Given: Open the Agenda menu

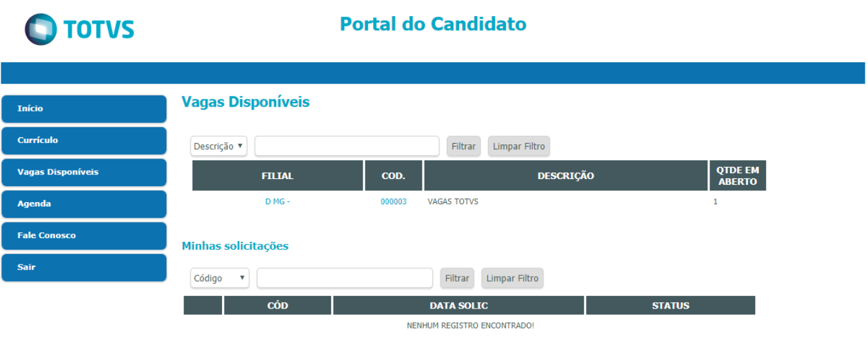Looking at the screenshot, I should 84,203.
